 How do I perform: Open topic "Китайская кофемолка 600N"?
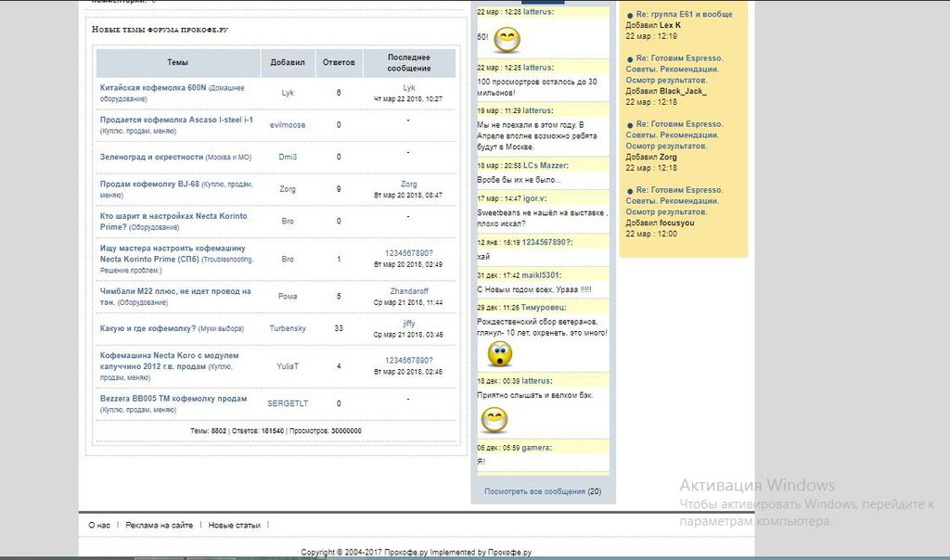153,88
